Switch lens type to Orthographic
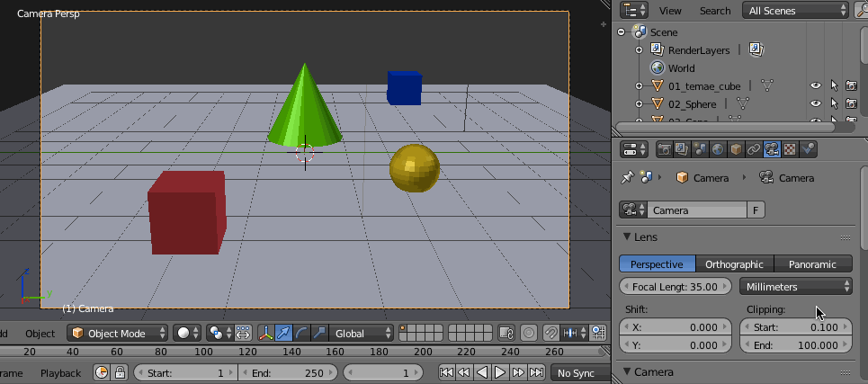 click(734, 263)
